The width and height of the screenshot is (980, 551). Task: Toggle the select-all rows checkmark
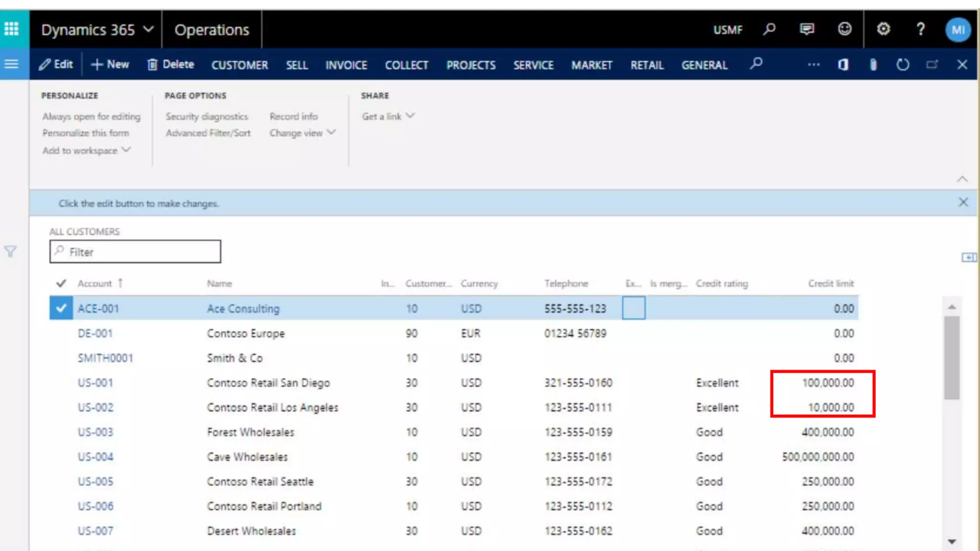[61, 283]
